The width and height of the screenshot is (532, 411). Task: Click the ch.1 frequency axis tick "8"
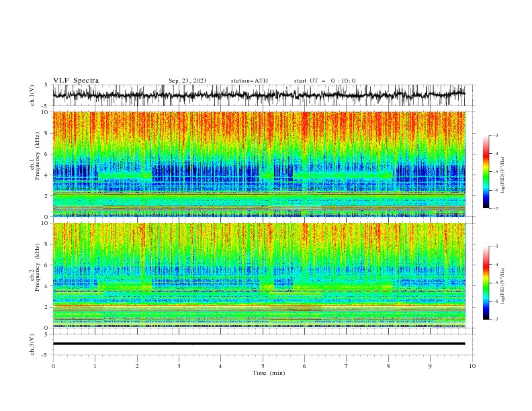[x=48, y=133]
